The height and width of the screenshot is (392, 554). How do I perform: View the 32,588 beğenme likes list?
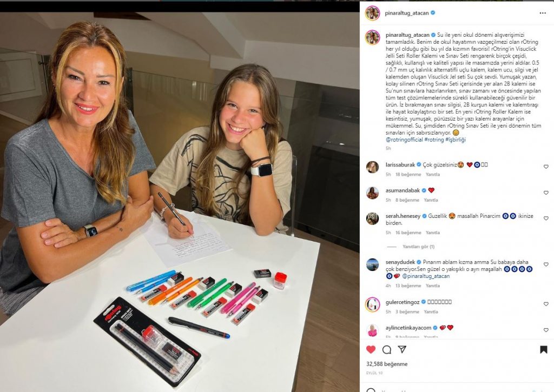pos(386,364)
